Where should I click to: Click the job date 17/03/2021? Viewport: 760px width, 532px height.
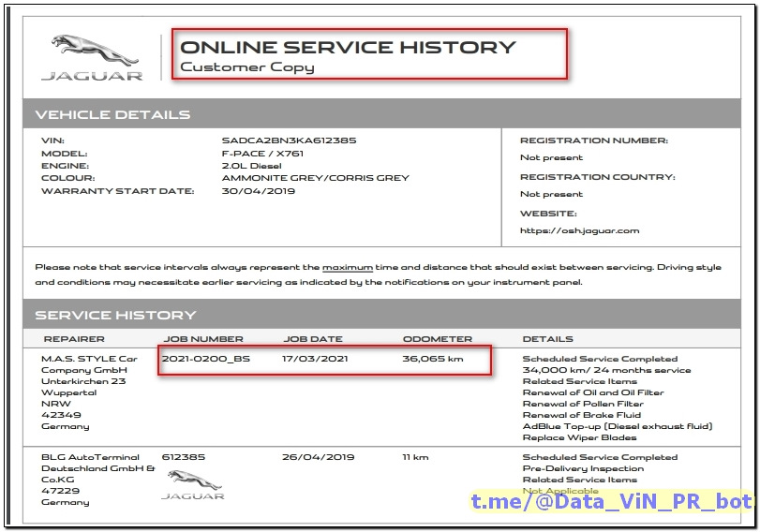(315, 359)
